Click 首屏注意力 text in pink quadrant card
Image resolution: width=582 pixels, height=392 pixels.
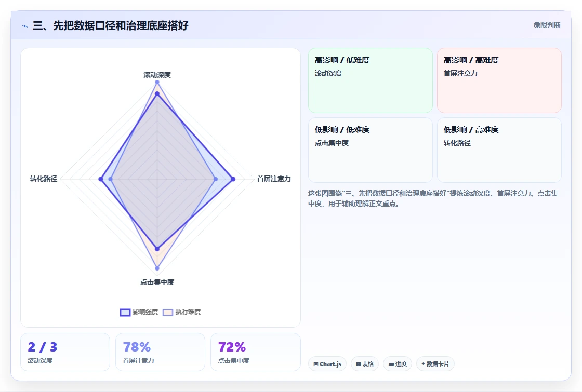click(460, 73)
